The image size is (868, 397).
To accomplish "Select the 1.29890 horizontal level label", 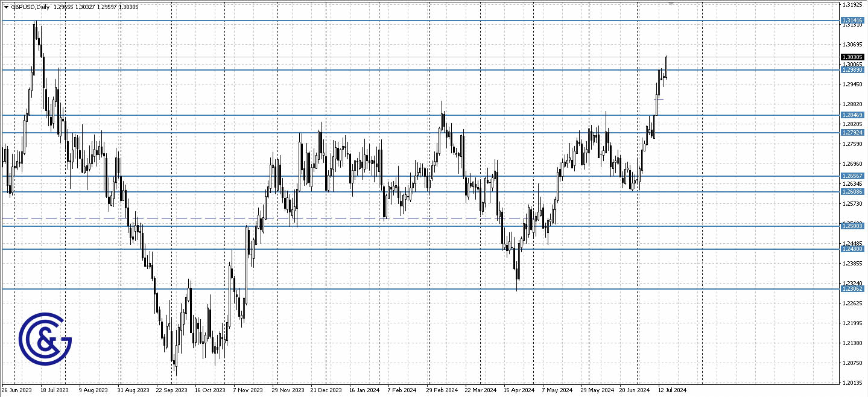I will click(852, 69).
